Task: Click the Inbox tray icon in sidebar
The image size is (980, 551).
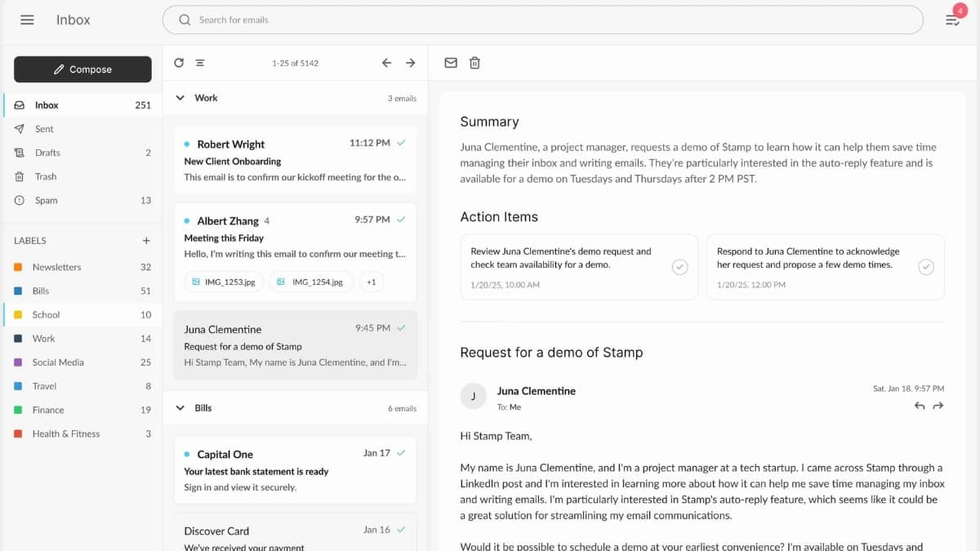Action: point(20,105)
